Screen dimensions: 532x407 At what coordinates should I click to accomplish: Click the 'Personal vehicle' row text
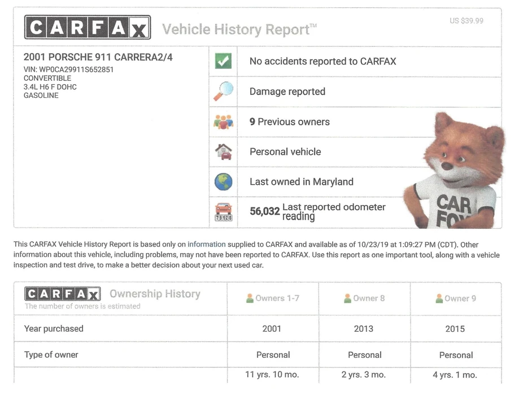pyautogui.click(x=285, y=151)
